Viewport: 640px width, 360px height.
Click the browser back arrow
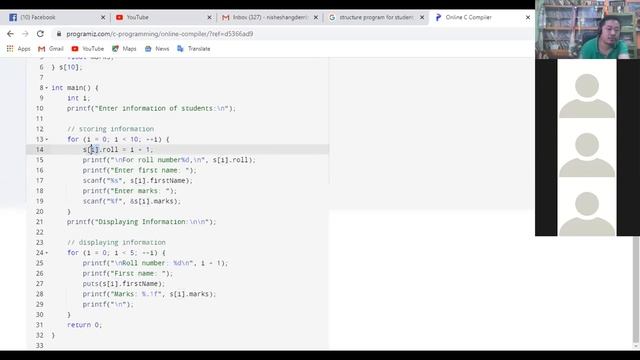pyautogui.click(x=10, y=34)
